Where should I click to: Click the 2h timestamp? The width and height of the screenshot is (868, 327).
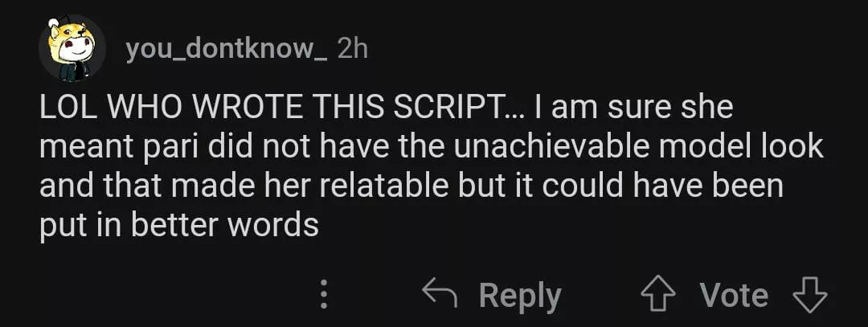pyautogui.click(x=352, y=49)
